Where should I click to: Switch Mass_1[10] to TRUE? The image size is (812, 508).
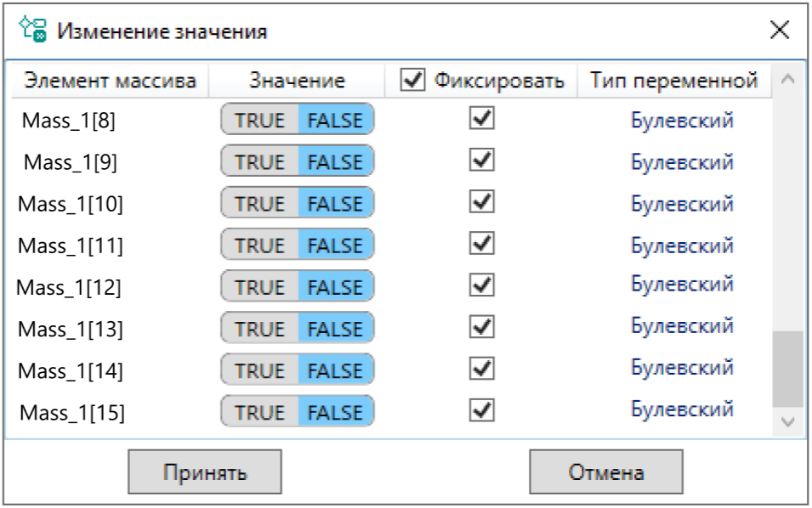click(x=259, y=204)
